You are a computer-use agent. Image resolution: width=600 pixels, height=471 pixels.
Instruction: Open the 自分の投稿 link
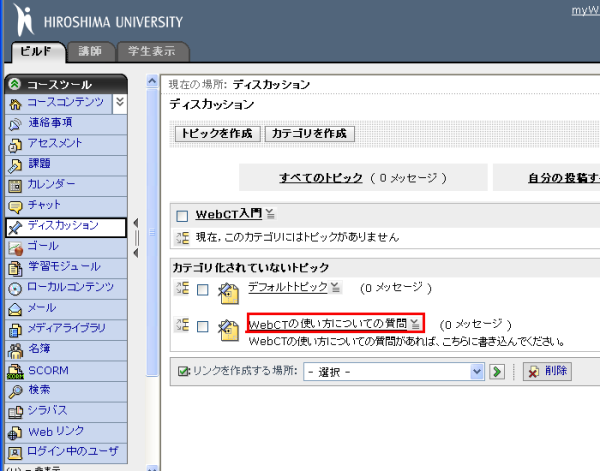564,178
